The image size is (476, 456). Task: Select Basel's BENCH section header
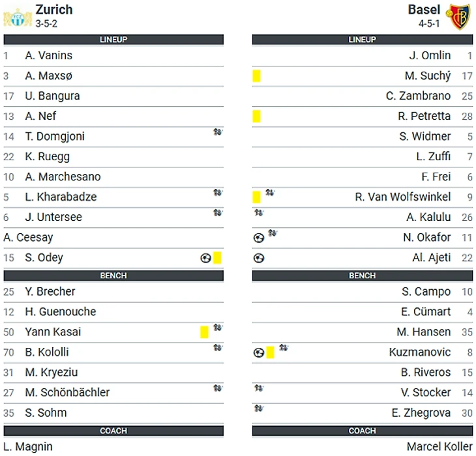click(362, 276)
